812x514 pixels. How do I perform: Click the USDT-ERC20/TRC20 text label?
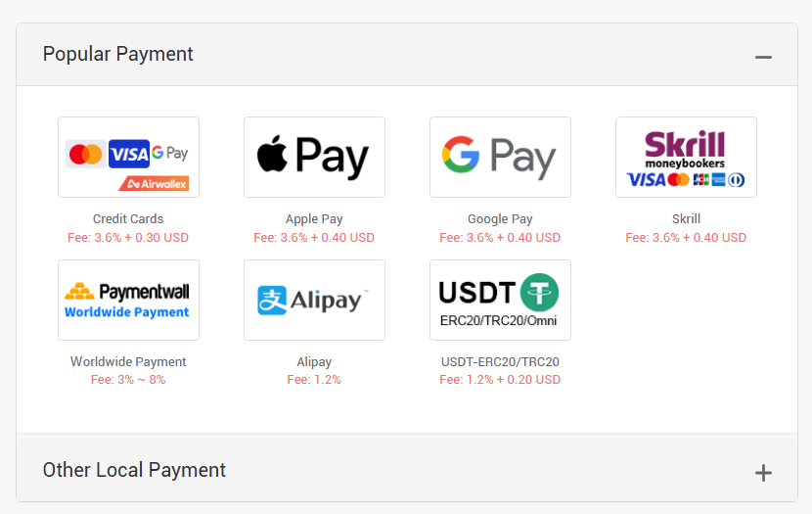[x=500, y=362]
